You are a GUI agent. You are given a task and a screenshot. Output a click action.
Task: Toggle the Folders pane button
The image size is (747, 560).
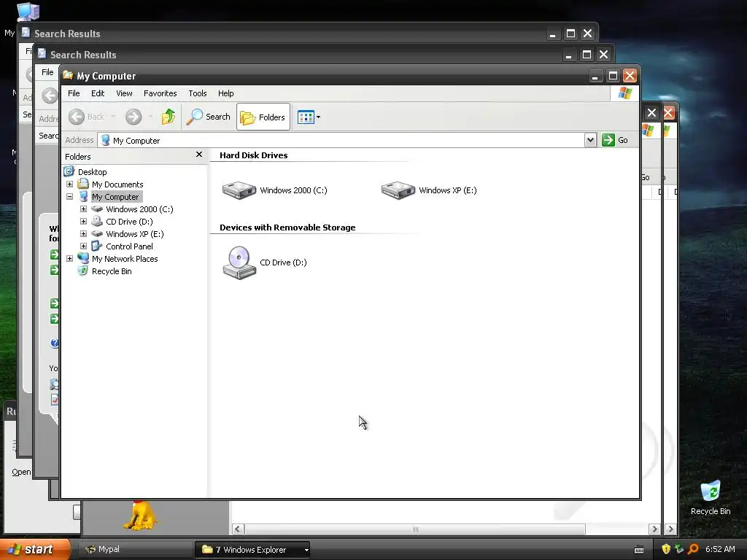[x=263, y=117]
